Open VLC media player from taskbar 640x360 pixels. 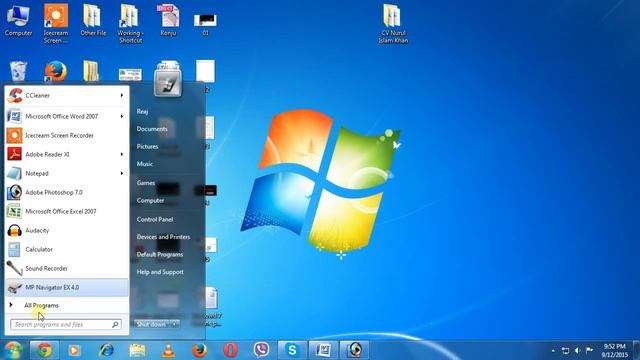(168, 350)
